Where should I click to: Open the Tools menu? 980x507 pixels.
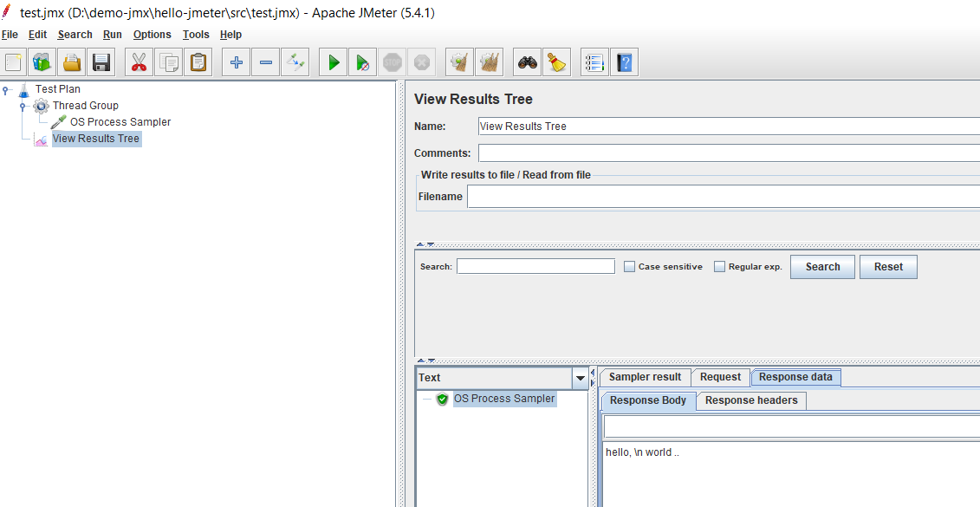[x=196, y=35]
